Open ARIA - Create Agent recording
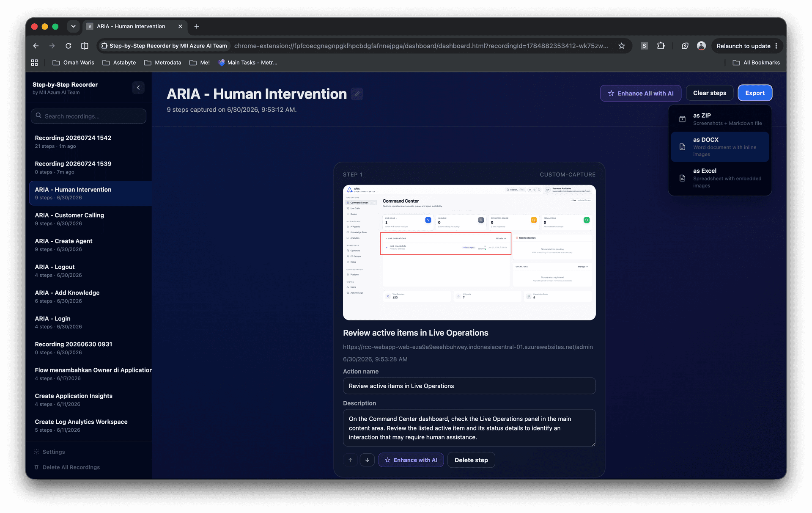812x513 pixels. coord(91,245)
